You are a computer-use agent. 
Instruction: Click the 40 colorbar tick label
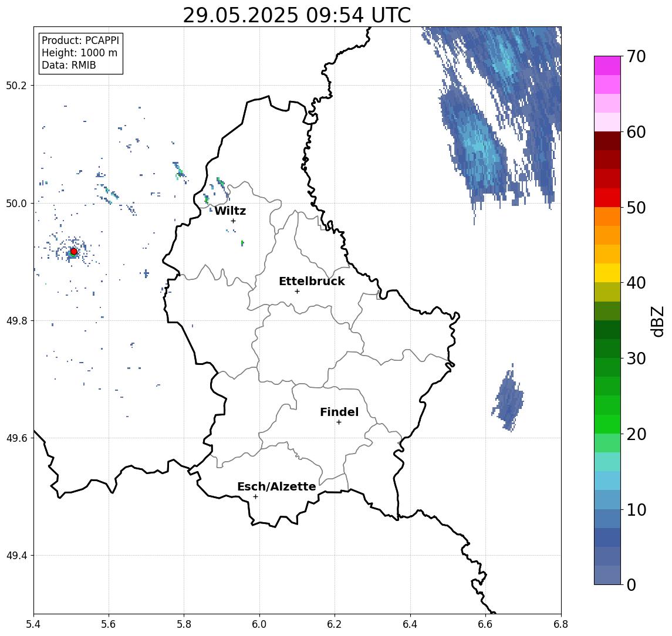click(x=636, y=283)
